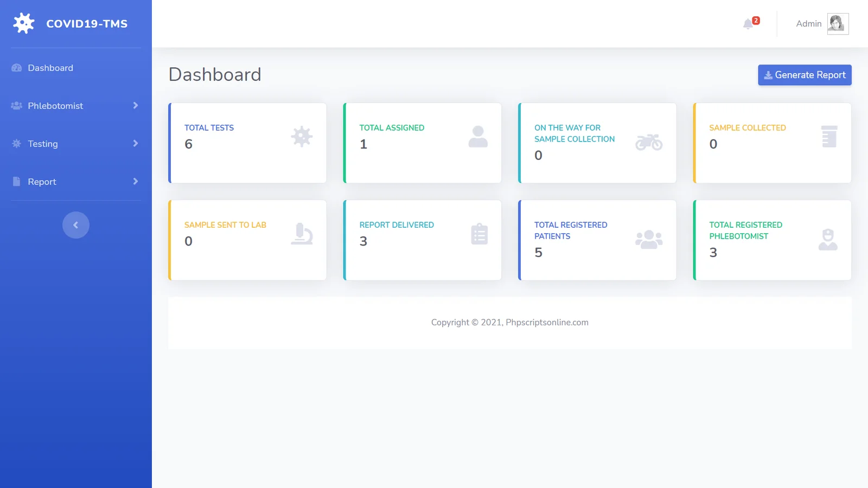Click ON THE WAY FOR SAMPLE COLLECTION label
The width and height of the screenshot is (868, 488).
575,133
